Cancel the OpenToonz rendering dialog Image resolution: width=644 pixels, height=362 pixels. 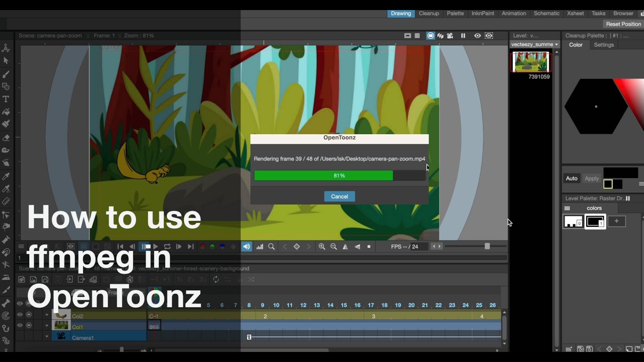pos(339,197)
